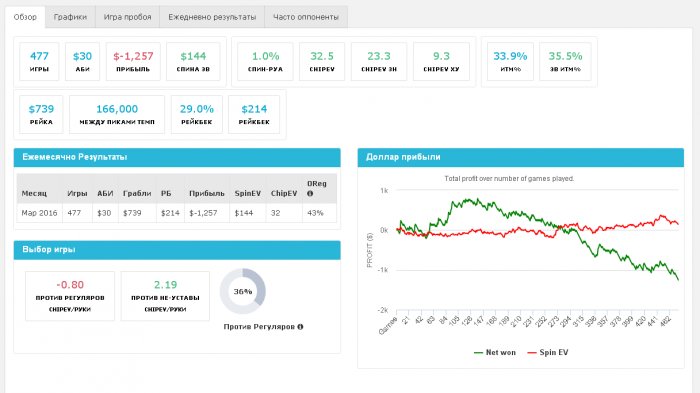Image resolution: width=700 pixels, height=393 pixels.
Task: Toggle the Spin EV legend entry
Action: [x=548, y=352]
